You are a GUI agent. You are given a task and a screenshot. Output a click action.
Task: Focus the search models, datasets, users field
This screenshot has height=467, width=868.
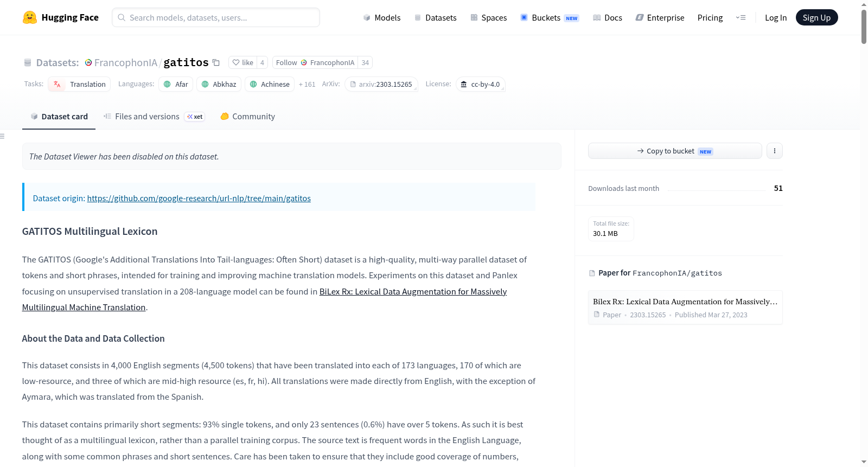coord(216,17)
